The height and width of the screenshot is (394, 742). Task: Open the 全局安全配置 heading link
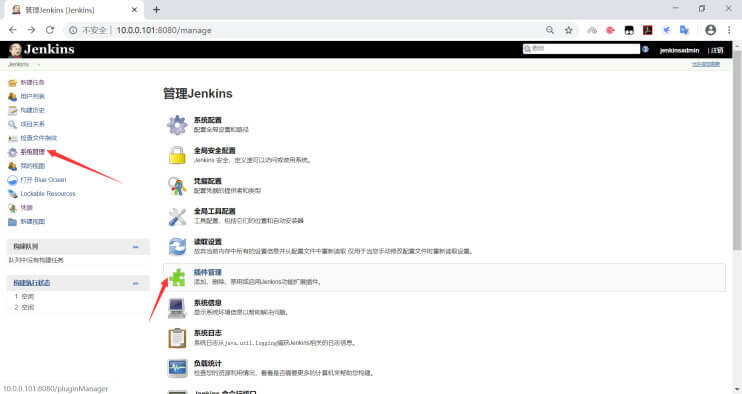(x=214, y=150)
